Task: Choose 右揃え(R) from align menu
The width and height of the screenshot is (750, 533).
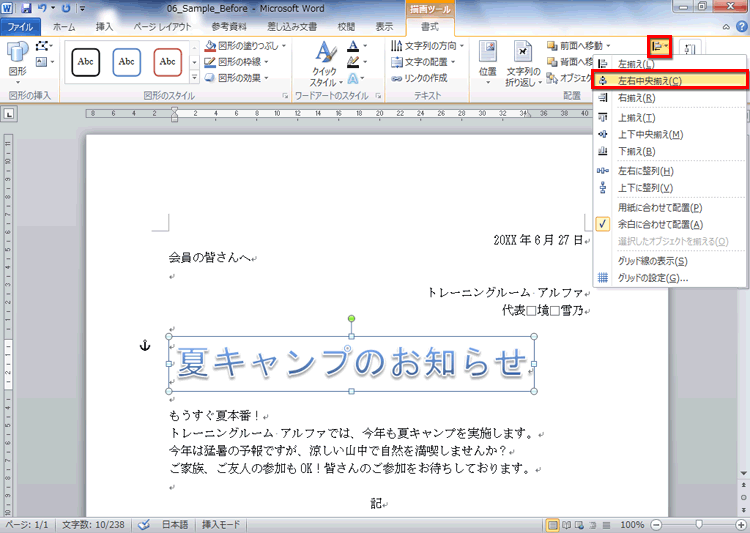Action: (x=669, y=98)
